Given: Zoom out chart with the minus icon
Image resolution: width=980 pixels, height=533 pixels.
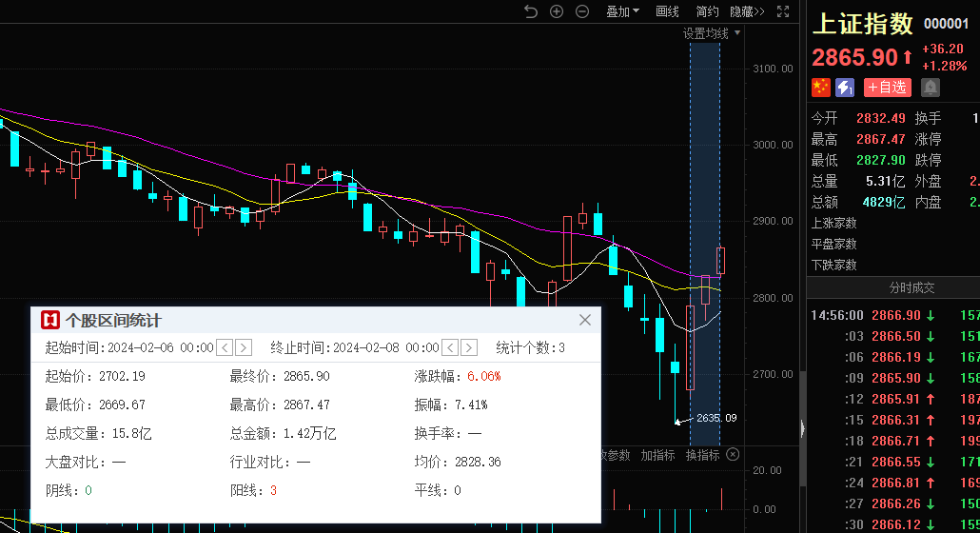Looking at the screenshot, I should pyautogui.click(x=582, y=11).
